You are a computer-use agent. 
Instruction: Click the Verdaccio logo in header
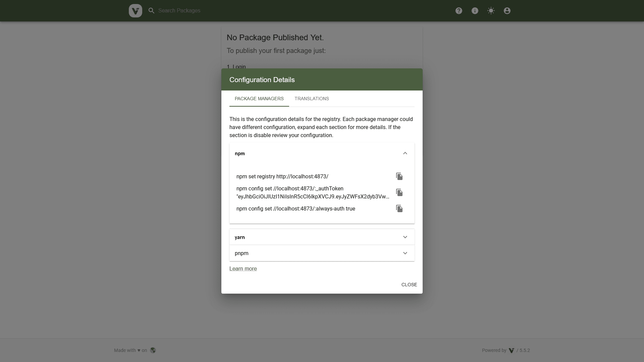pyautogui.click(x=135, y=11)
